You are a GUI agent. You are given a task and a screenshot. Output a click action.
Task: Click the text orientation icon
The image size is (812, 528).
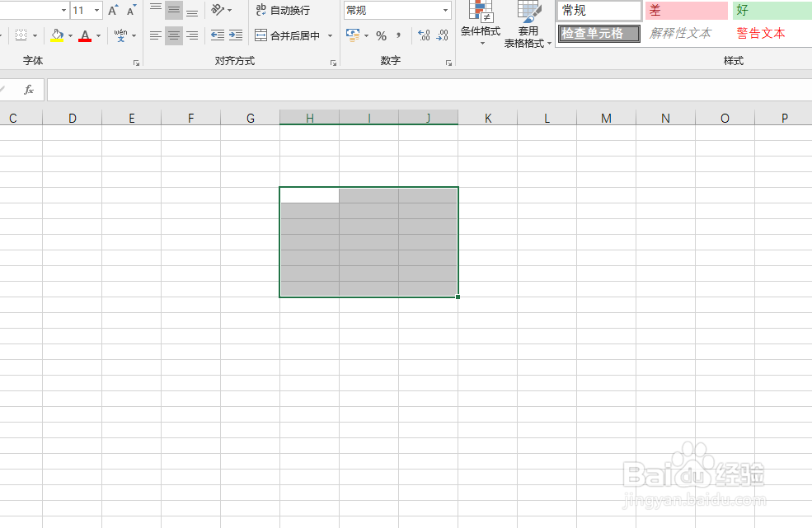click(x=218, y=10)
